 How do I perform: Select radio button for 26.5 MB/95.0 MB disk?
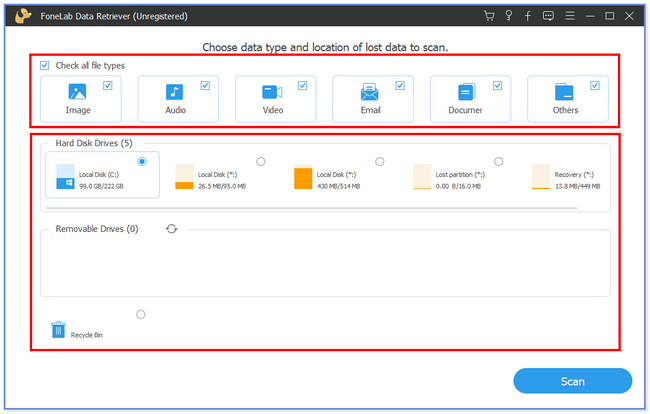tap(261, 162)
